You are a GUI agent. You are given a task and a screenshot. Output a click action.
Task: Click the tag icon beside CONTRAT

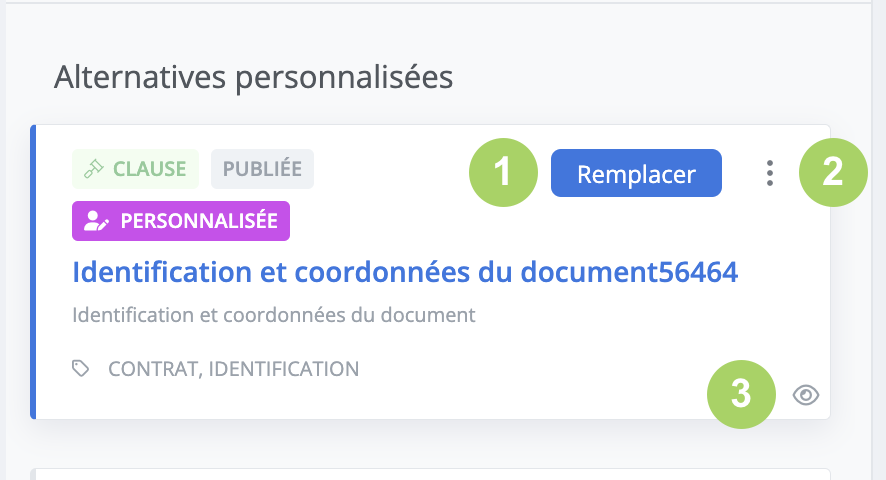[x=82, y=369]
